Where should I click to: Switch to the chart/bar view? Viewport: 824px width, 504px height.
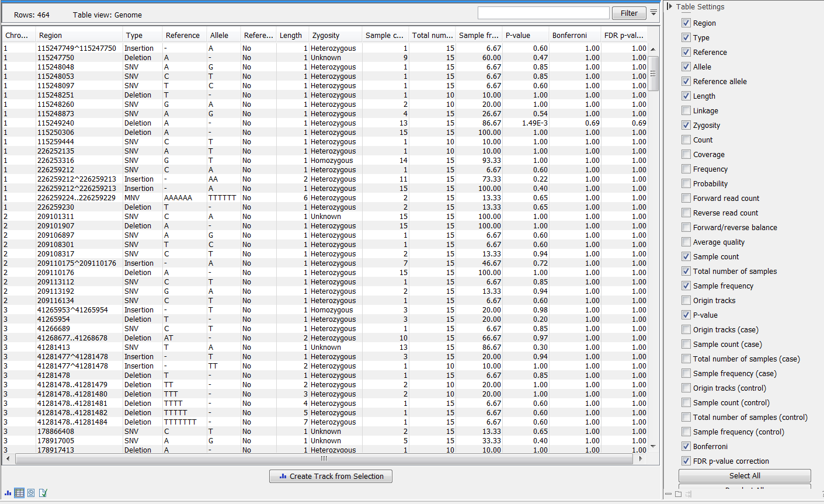click(x=8, y=493)
